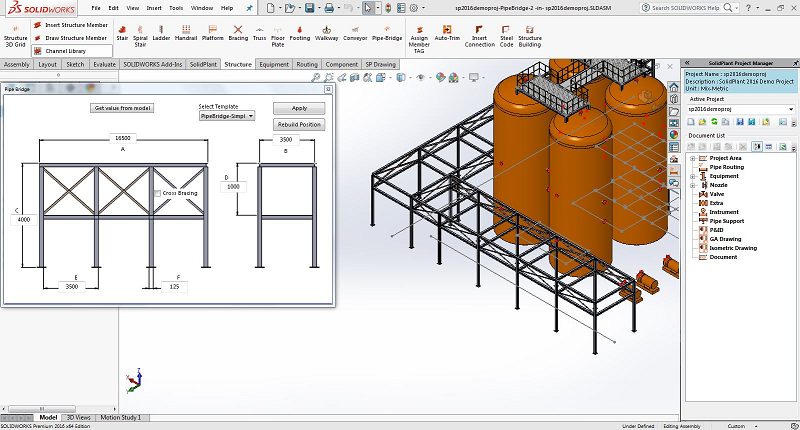This screenshot has height=430, width=800.
Task: Open the Display Style dropdown arrow
Action: coord(409,78)
